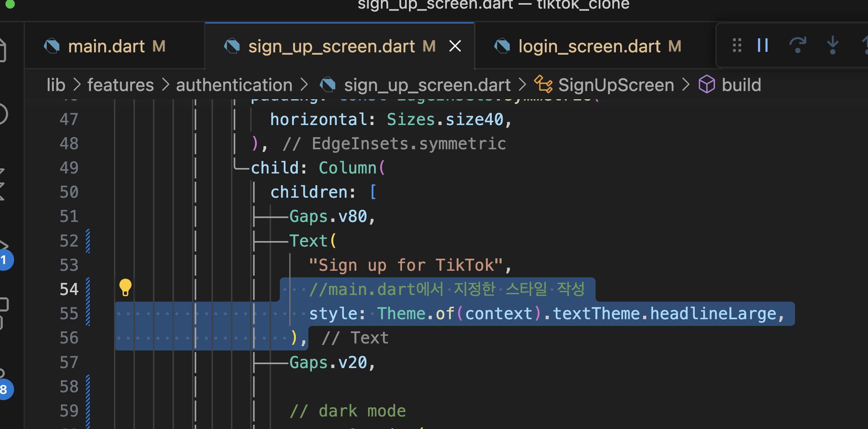868x429 pixels.
Task: Click the Step Into debug arrow
Action: (832, 45)
